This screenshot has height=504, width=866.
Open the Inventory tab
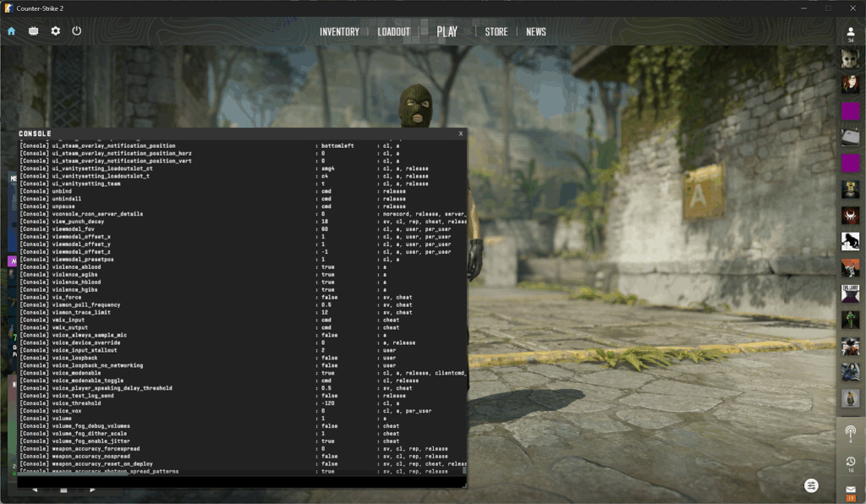coord(339,32)
